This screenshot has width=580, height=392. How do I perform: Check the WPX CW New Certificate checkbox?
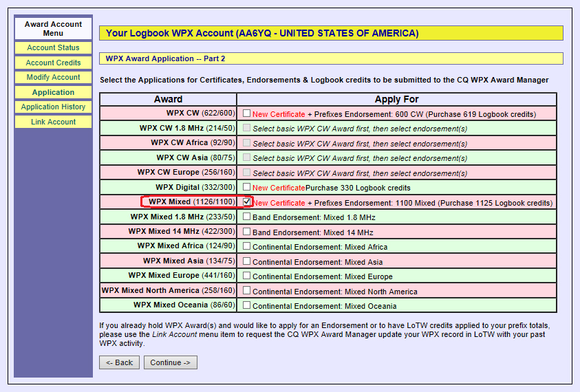click(x=246, y=113)
